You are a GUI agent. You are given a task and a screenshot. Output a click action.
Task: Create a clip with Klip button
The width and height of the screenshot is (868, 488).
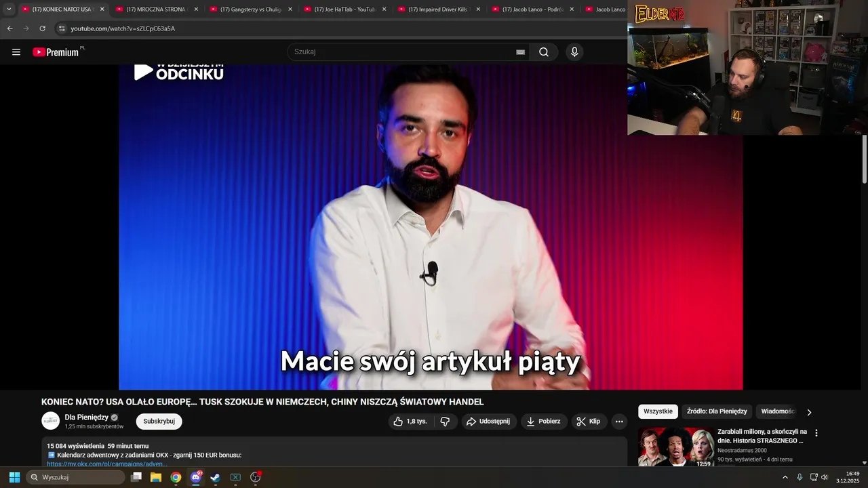coord(589,422)
